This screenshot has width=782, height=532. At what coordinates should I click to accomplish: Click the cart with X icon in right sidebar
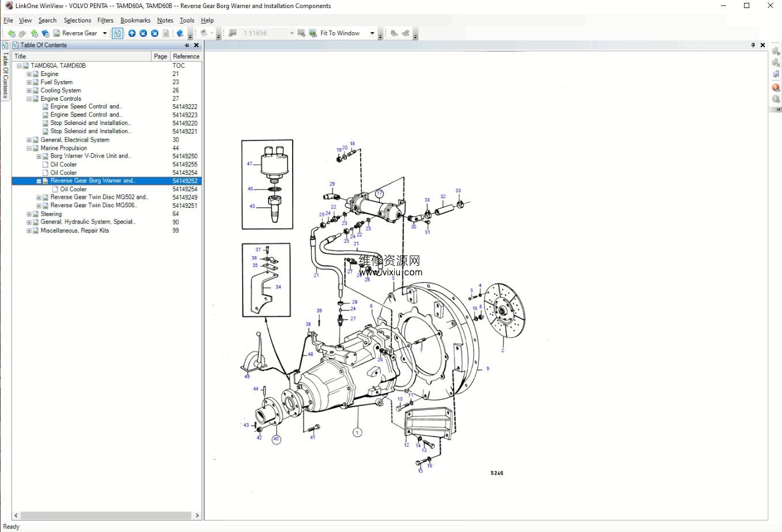click(776, 63)
